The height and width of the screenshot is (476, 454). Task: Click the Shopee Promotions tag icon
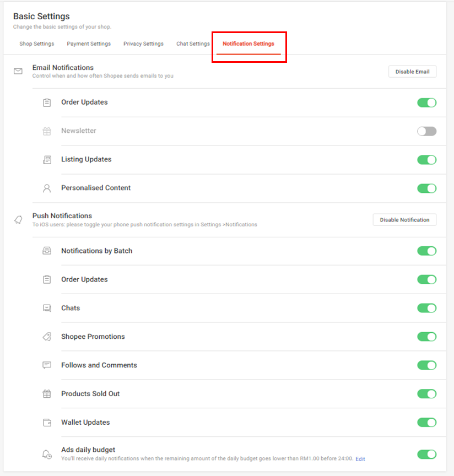[x=47, y=337]
